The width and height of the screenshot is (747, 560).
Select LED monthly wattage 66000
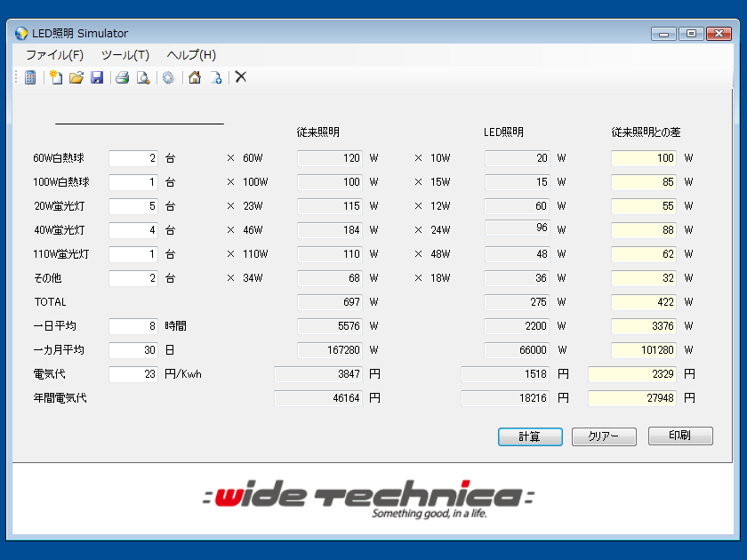517,350
